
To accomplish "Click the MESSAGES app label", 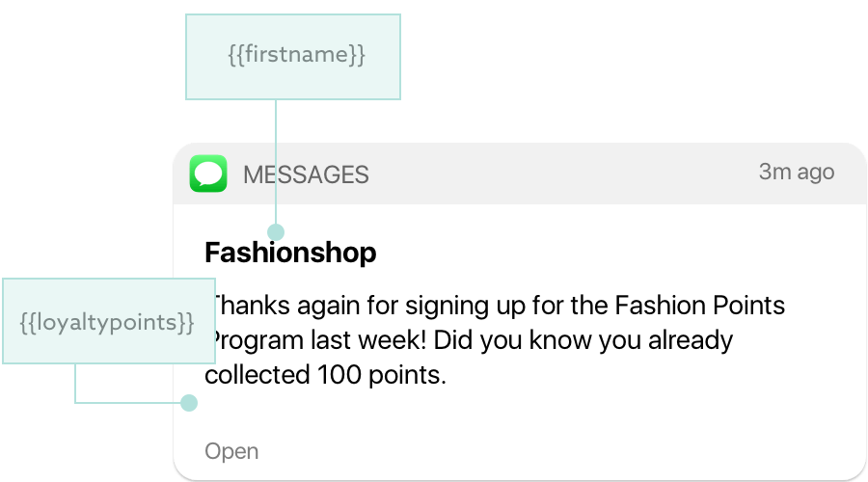I will pyautogui.click(x=306, y=174).
